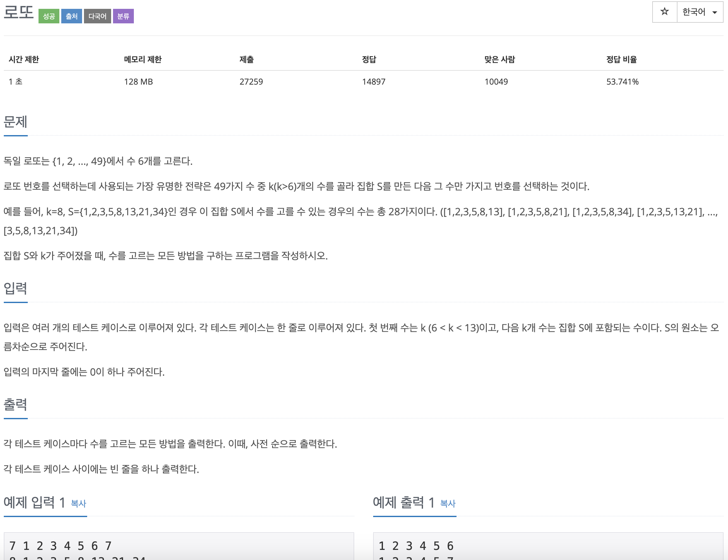Image resolution: width=728 pixels, height=560 pixels.
Task: Copy example input 1 via 복사 link
Action: click(78, 503)
